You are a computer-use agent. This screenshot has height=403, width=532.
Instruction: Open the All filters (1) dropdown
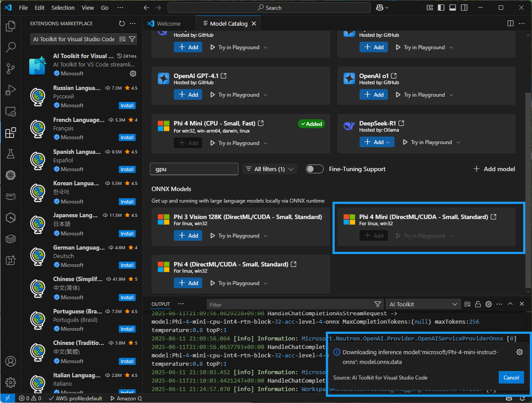click(269, 169)
